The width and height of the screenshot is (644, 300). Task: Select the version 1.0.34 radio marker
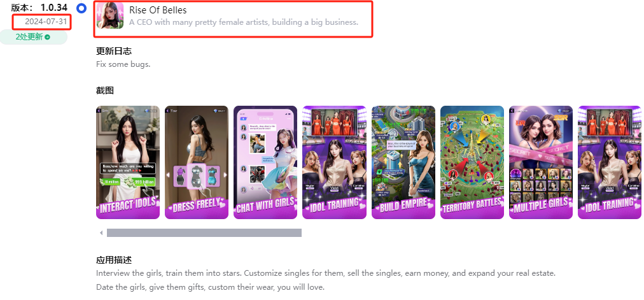(81, 8)
